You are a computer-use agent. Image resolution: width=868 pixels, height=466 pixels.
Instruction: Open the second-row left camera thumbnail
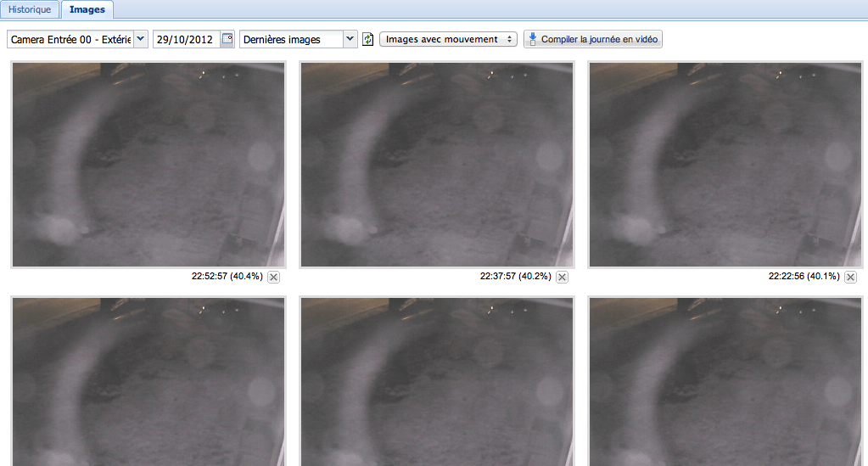148,381
